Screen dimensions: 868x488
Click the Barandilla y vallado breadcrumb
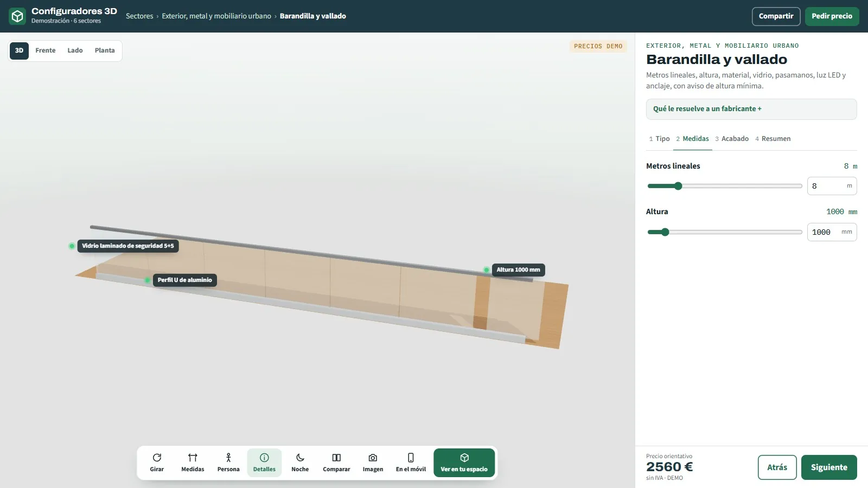313,16
